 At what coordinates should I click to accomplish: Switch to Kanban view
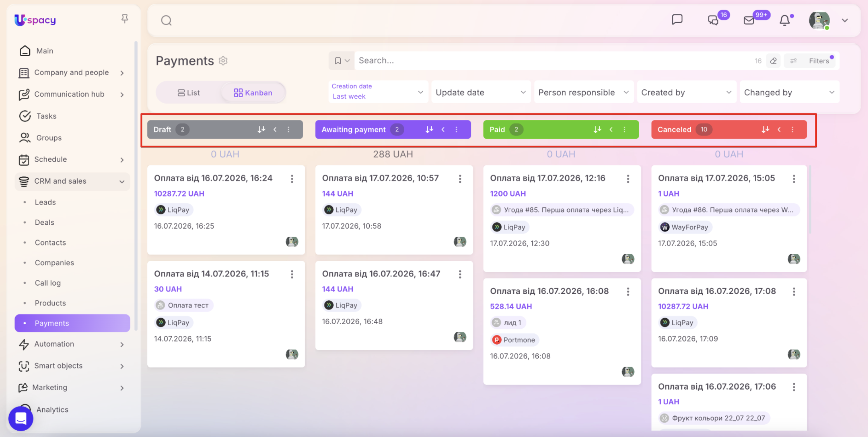(x=253, y=93)
